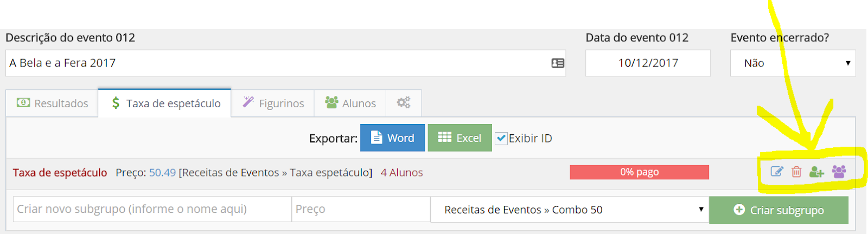Open the gears settings tab
868x234 pixels.
click(404, 103)
